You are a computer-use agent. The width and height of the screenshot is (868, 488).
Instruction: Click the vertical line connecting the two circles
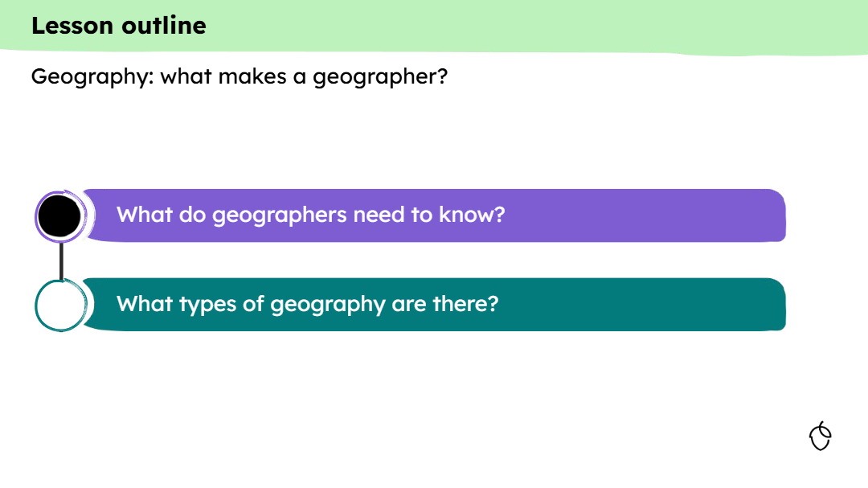point(60,260)
